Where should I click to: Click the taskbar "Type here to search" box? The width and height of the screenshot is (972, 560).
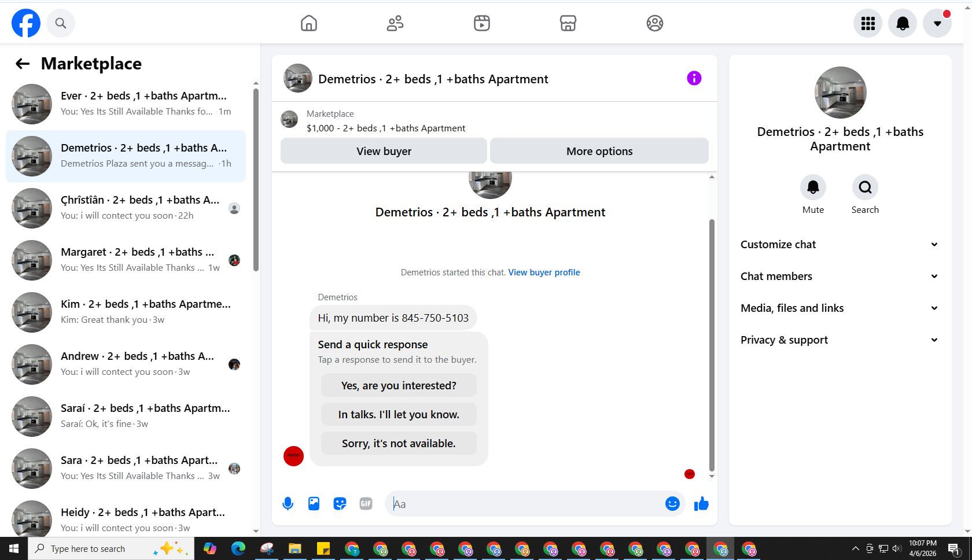(x=111, y=548)
